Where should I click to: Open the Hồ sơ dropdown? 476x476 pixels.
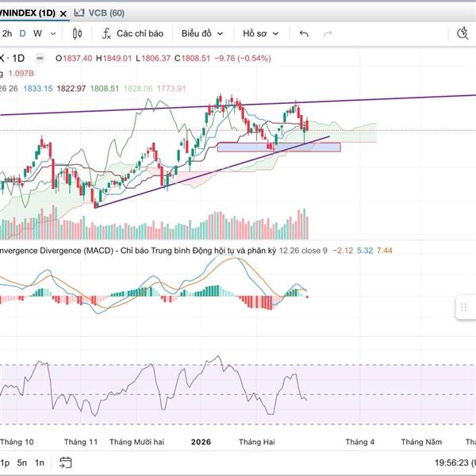coord(260,33)
